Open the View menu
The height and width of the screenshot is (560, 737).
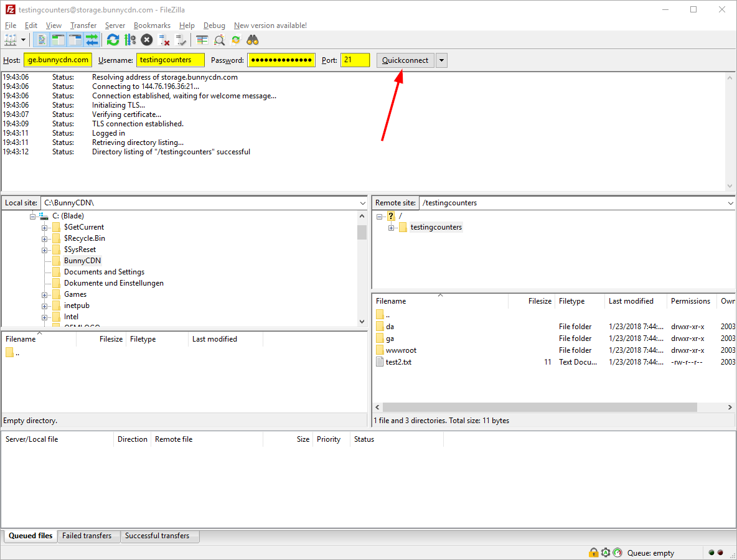(54, 26)
